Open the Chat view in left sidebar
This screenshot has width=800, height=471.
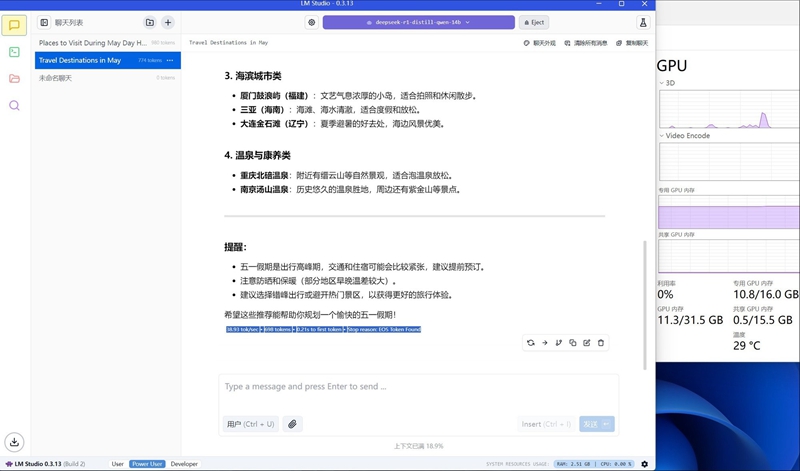[x=14, y=25]
